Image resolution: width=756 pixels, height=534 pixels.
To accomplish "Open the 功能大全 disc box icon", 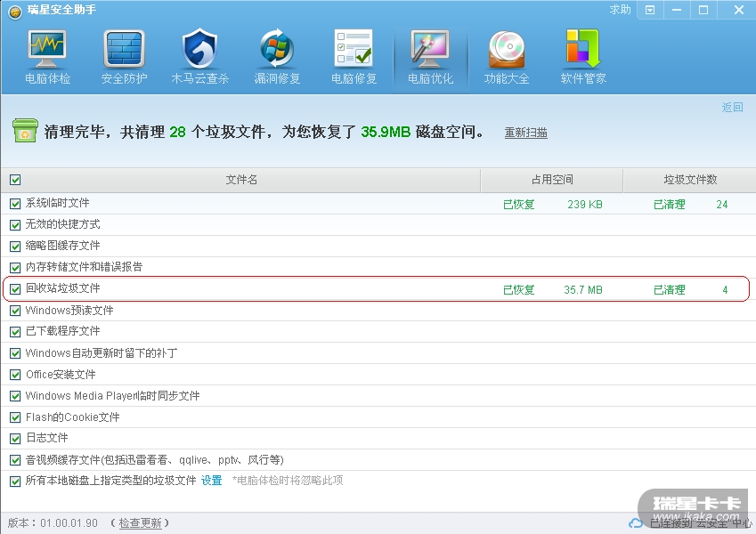I will click(x=507, y=49).
